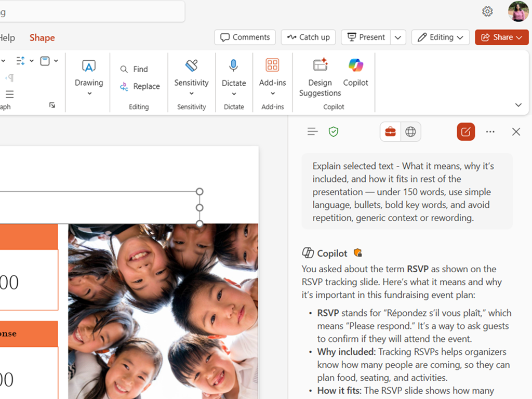This screenshot has height=399, width=532.
Task: Click the right-to-left paragraph direction icon
Action: (x=9, y=78)
